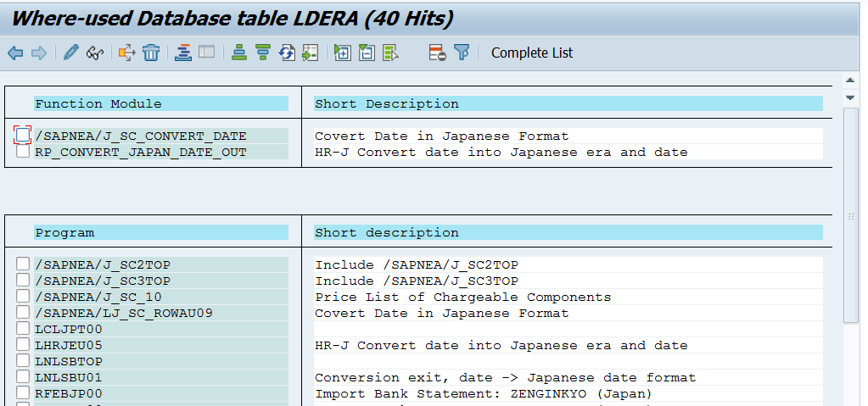Click the Program column header

pos(161,232)
